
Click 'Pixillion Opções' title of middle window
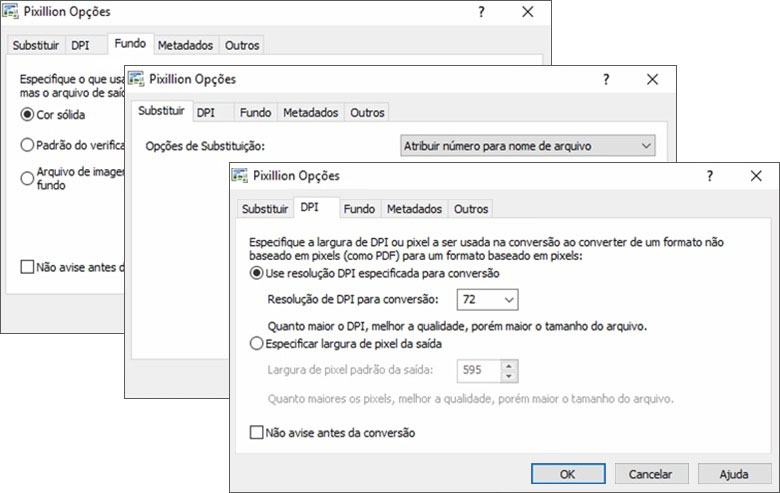[x=193, y=79]
